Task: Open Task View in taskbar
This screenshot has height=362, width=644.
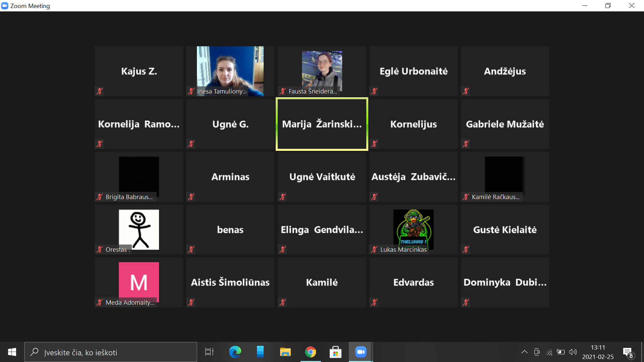Action: point(209,352)
